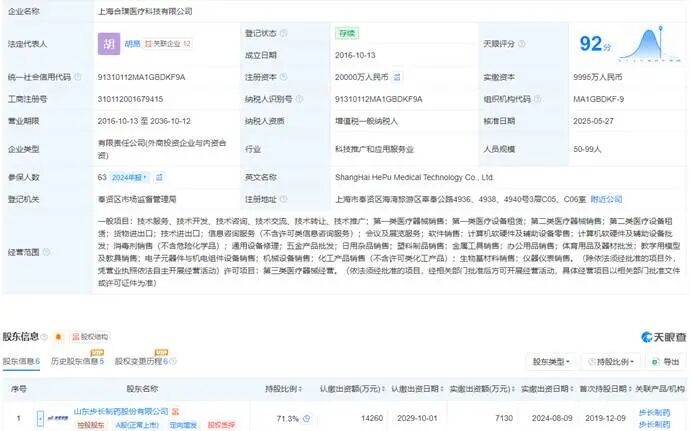
Task: Click the credit code 91310112MA1GBDKF9A under 统一社会信用代码
Action: click(141, 77)
